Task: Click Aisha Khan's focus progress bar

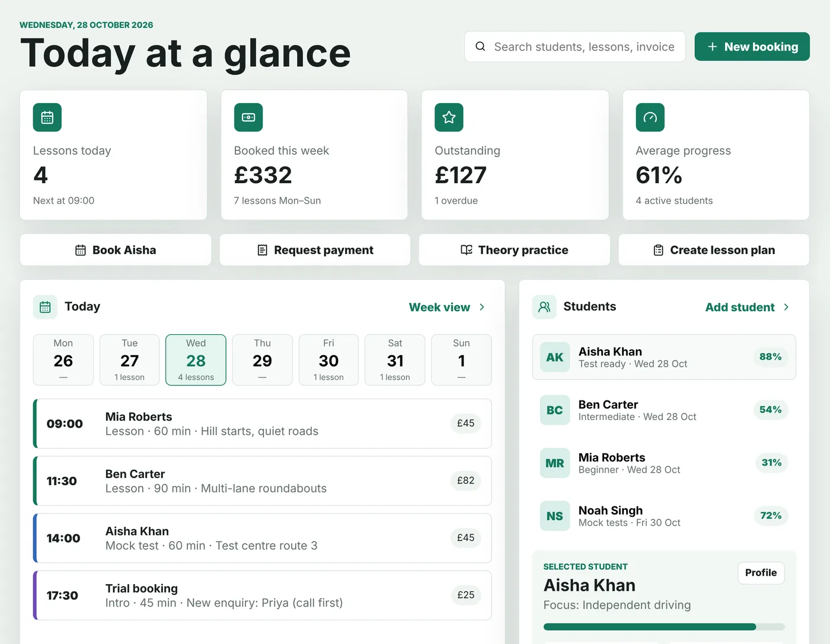Action: click(x=664, y=627)
